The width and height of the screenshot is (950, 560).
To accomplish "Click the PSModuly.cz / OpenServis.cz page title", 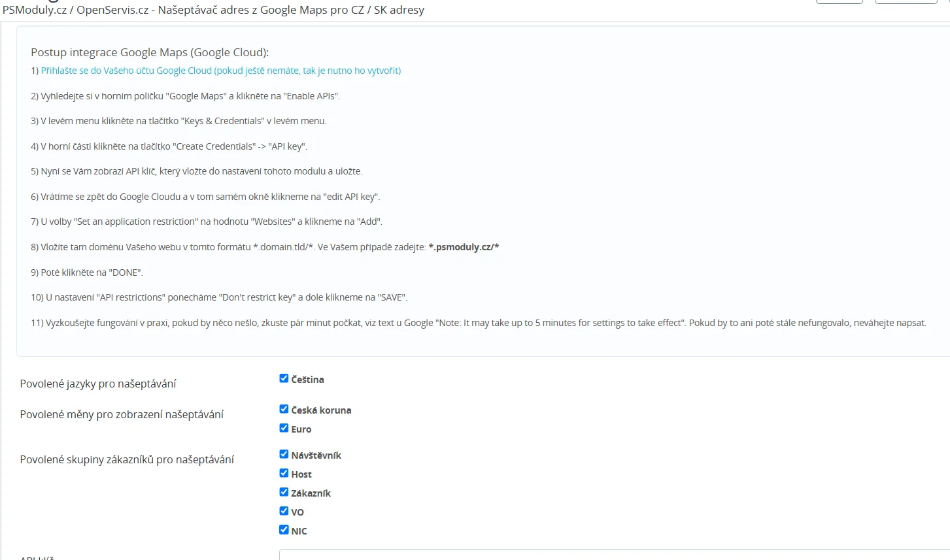I will pos(213,10).
